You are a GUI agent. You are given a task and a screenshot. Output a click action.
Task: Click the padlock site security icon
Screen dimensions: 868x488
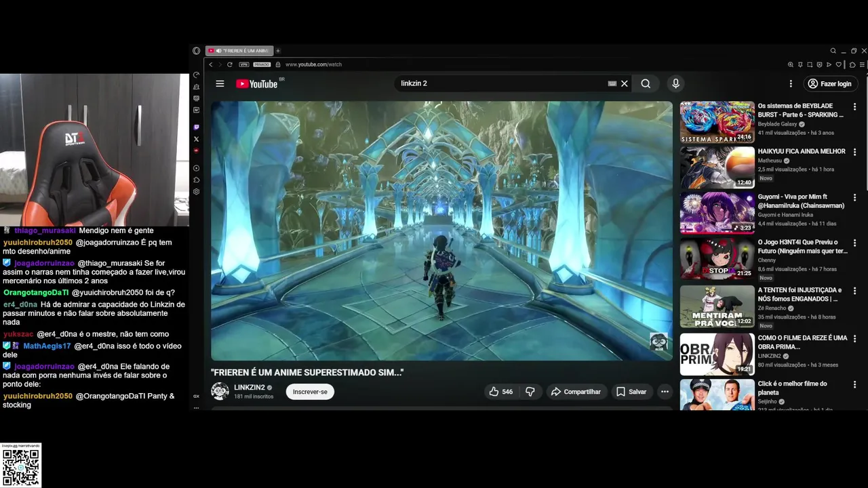pos(277,64)
